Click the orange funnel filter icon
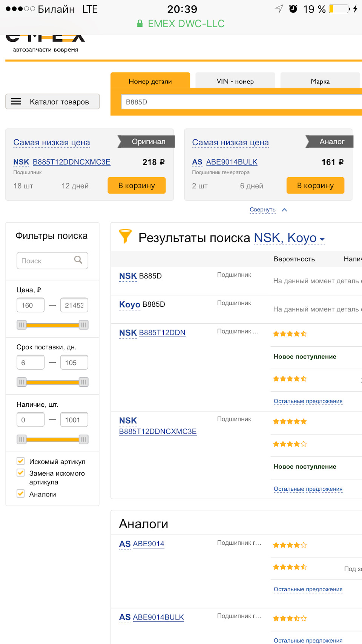 pos(125,236)
